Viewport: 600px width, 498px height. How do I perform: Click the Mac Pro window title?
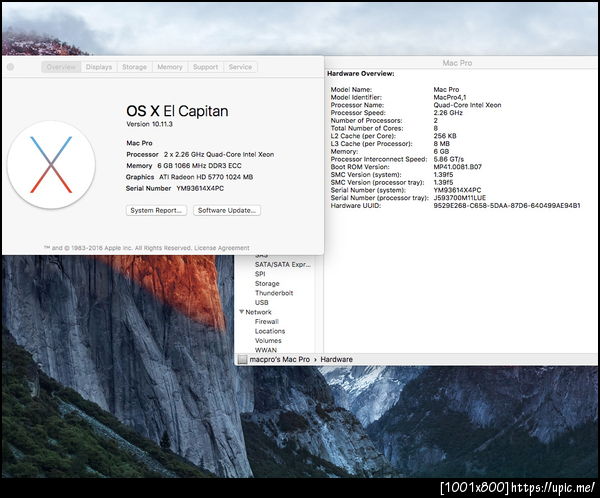tap(457, 63)
